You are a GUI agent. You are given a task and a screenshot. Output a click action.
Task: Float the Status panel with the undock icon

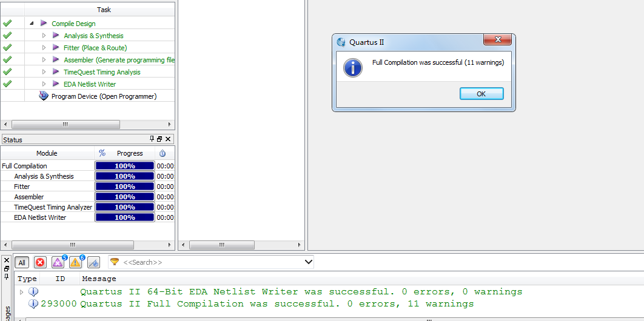tap(159, 139)
